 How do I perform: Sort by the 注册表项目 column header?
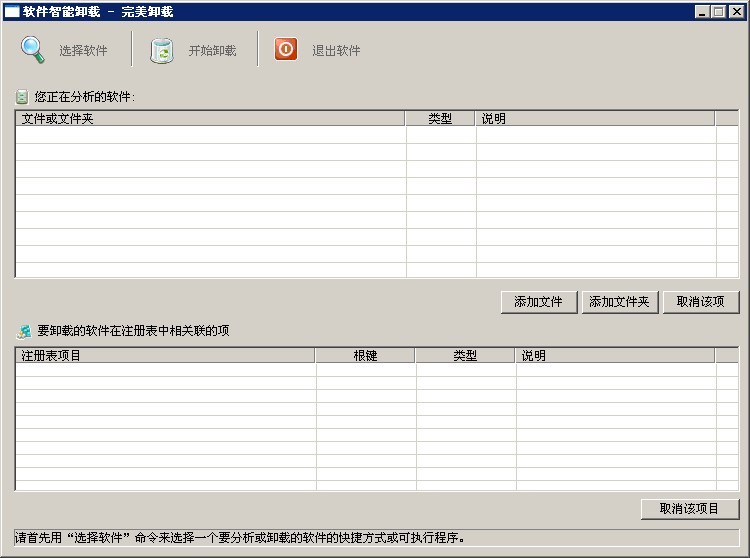tap(165, 356)
